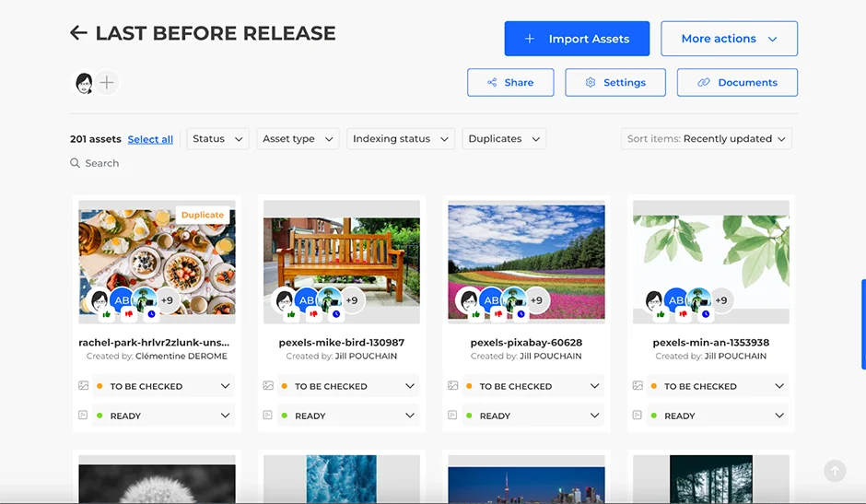Click +9 reviewers badge on rachel-park card
Screen dimensions: 866x504
(x=168, y=300)
